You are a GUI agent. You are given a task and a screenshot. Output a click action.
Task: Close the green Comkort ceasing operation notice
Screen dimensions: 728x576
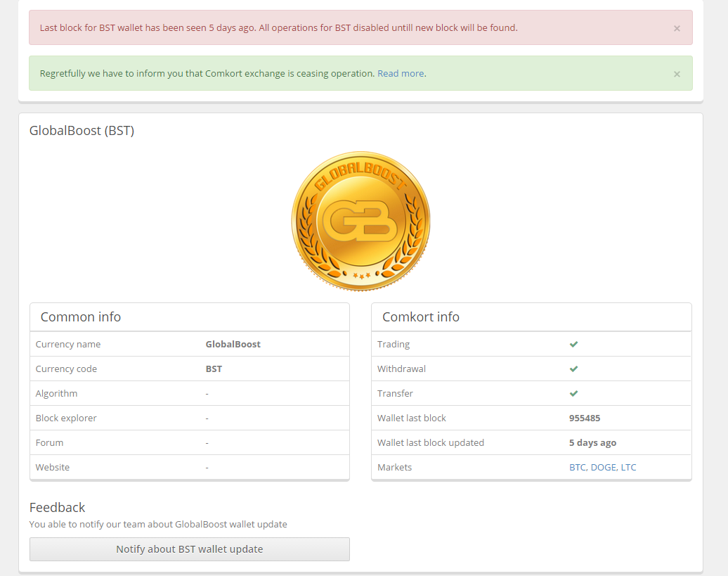click(x=677, y=74)
